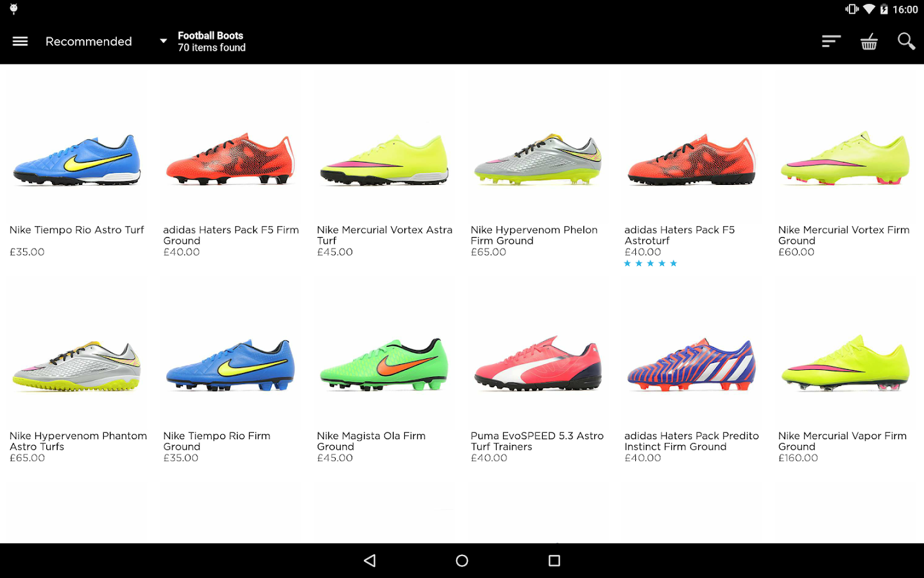
Task: Tap the 16:00 clock in status bar
Action: click(905, 10)
